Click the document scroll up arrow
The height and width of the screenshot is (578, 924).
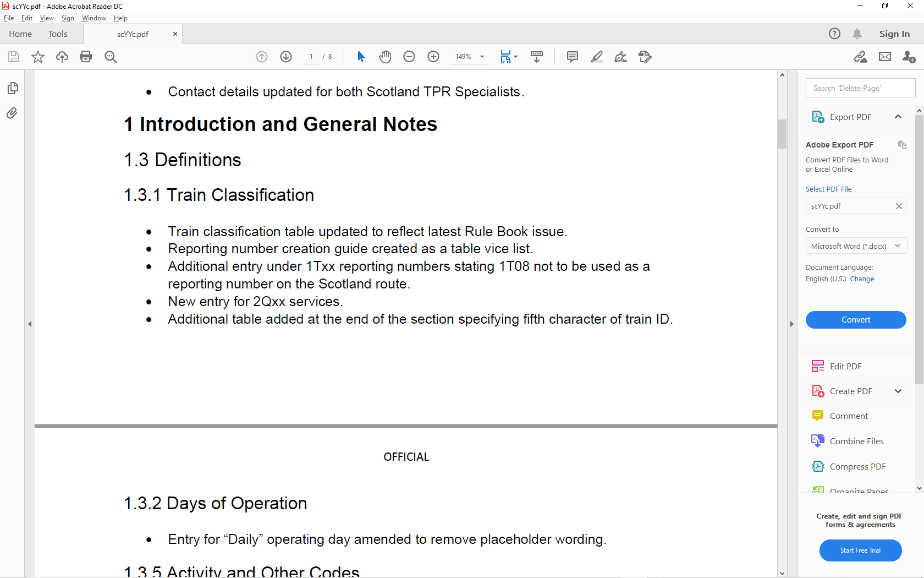[x=782, y=74]
